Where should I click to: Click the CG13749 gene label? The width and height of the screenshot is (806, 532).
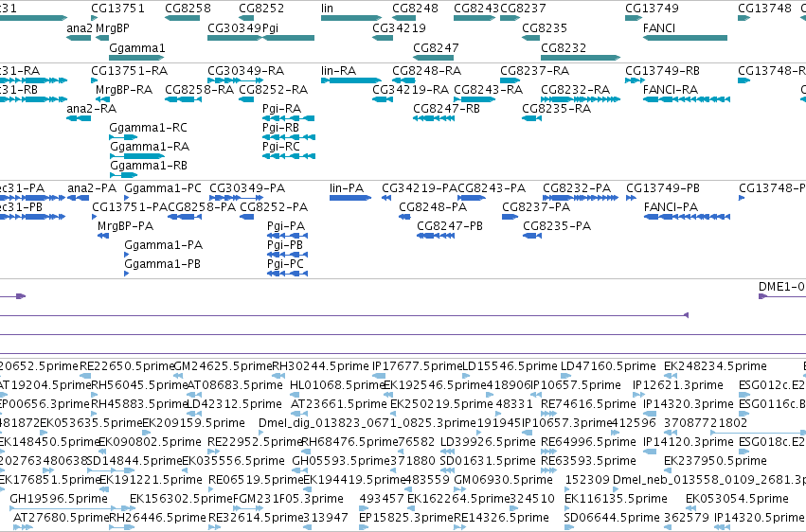pyautogui.click(x=652, y=9)
